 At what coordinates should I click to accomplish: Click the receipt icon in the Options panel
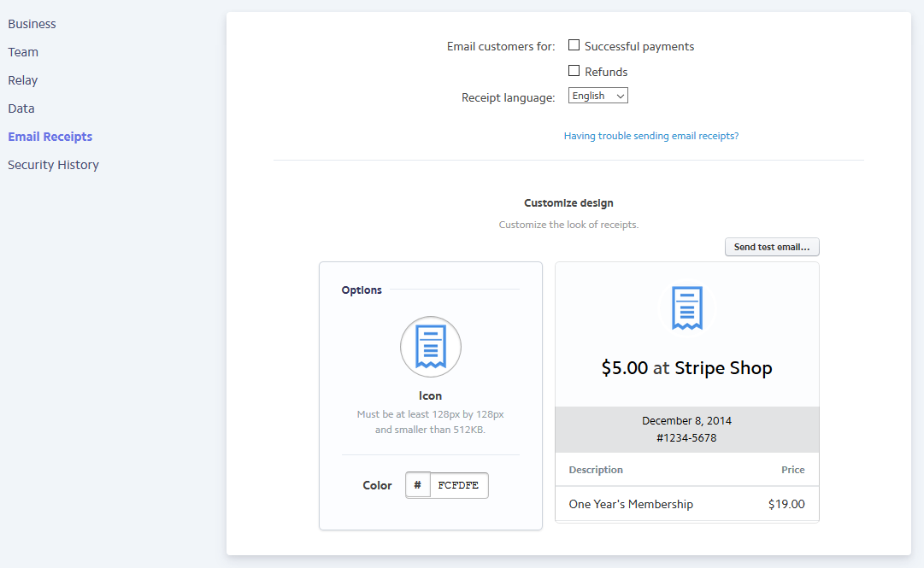pyautogui.click(x=430, y=347)
